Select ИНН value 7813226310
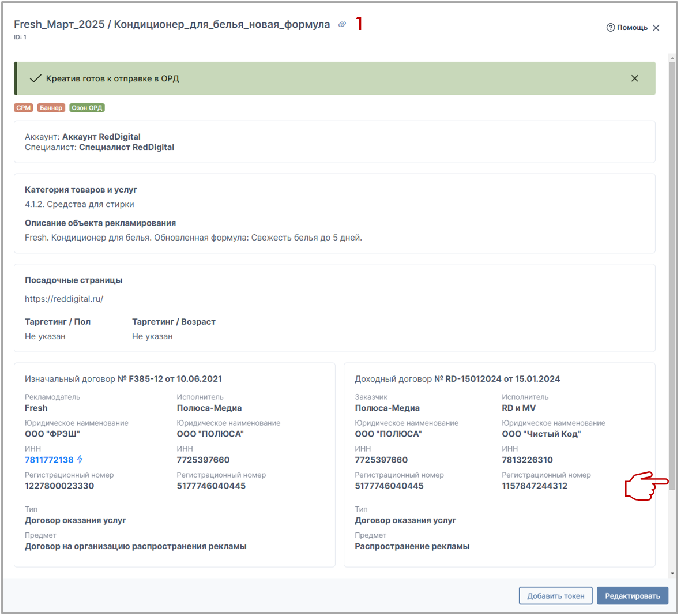 pyautogui.click(x=527, y=460)
